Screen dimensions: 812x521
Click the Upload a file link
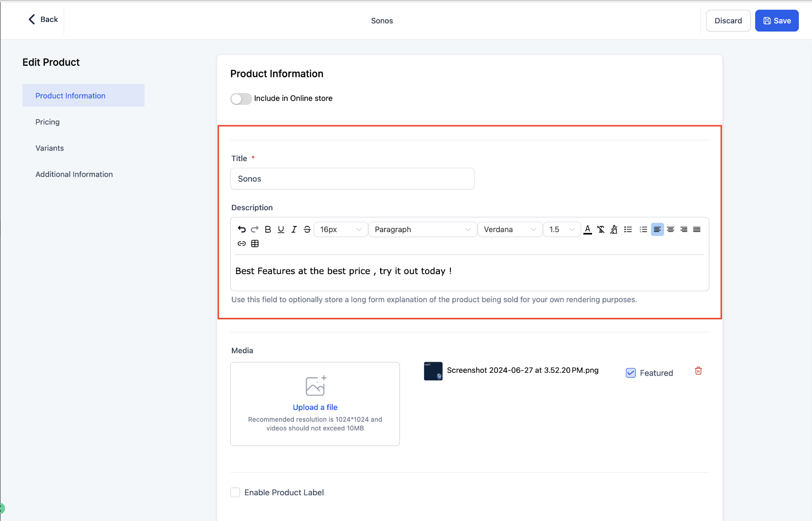(315, 407)
